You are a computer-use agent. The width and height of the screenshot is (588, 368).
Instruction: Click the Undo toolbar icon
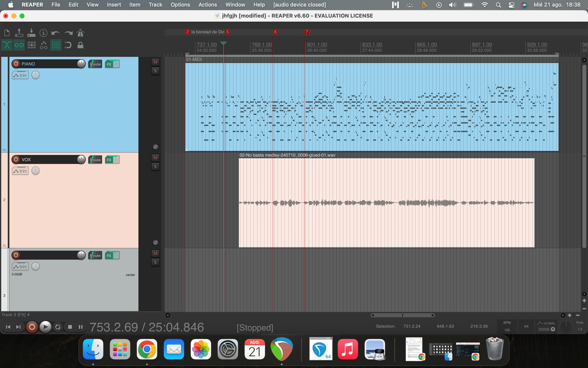56,33
